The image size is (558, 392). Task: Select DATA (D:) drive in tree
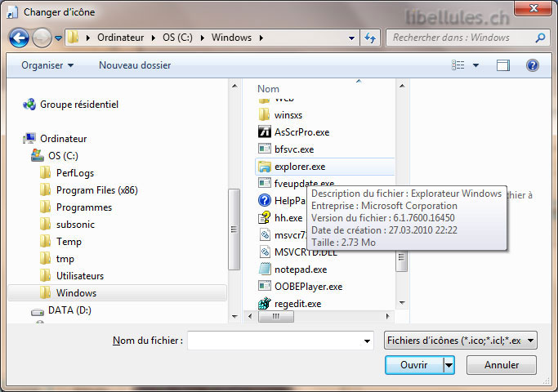coord(61,310)
